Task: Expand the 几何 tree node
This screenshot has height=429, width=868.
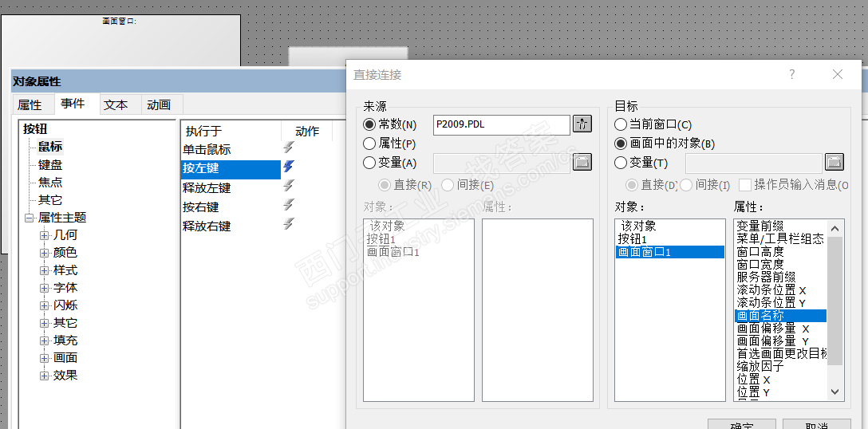Action: [45, 235]
